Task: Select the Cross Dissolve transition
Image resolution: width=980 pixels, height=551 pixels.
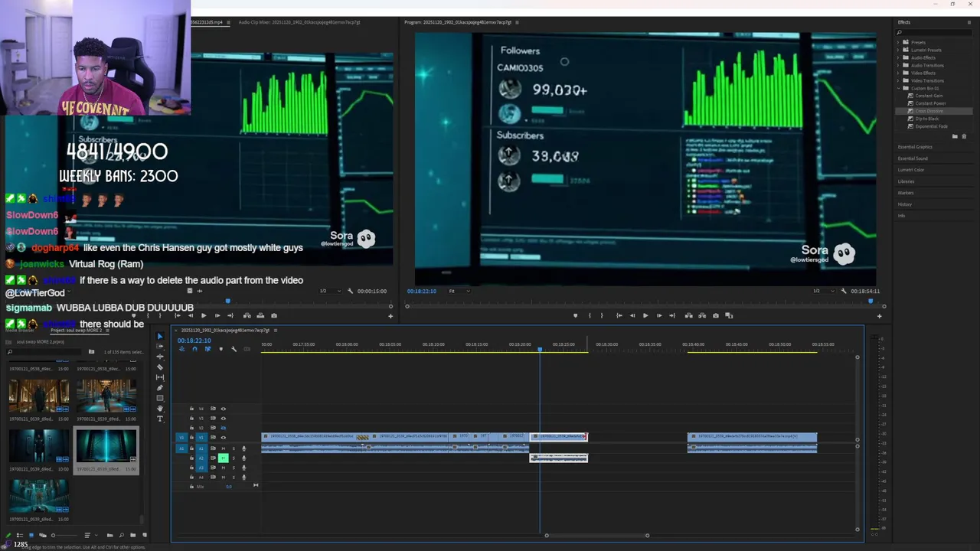Action: pyautogui.click(x=929, y=111)
